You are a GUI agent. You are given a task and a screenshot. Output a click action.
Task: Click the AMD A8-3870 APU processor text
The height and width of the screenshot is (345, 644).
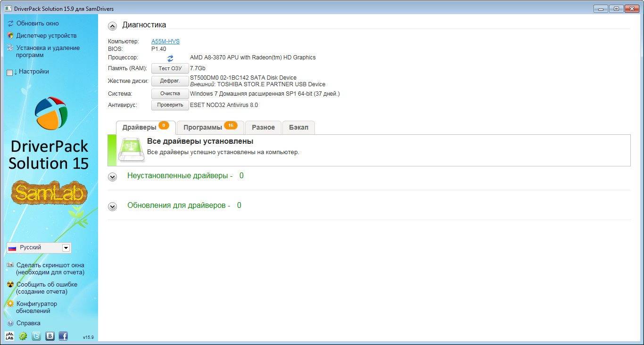(253, 57)
